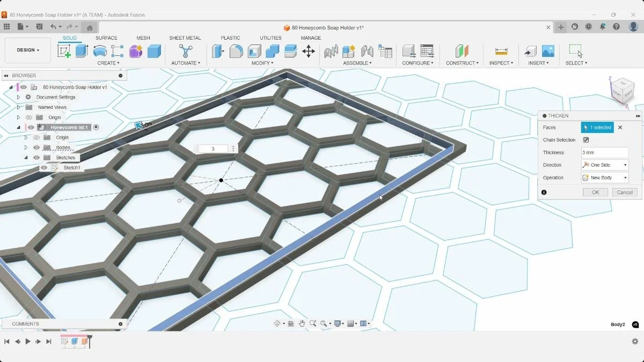Viewport: 644px width, 362px height.
Task: Click the Faces 1 selected button
Action: (x=597, y=128)
